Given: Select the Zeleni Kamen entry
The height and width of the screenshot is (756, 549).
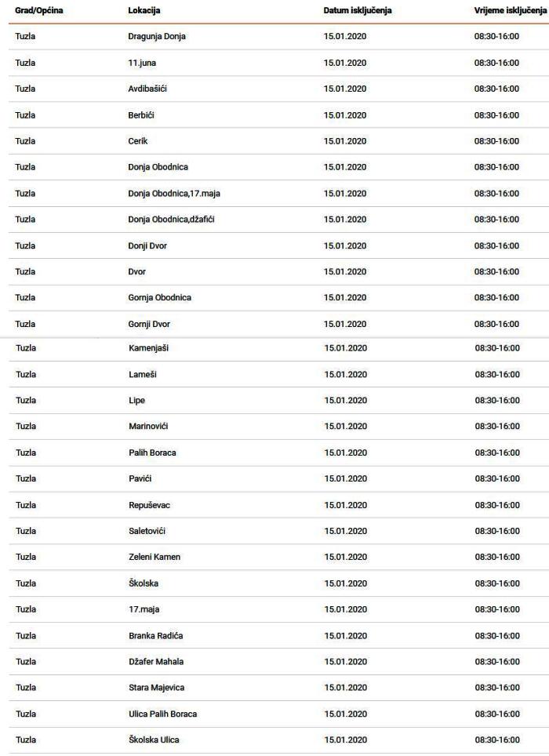Looking at the screenshot, I should [x=155, y=557].
